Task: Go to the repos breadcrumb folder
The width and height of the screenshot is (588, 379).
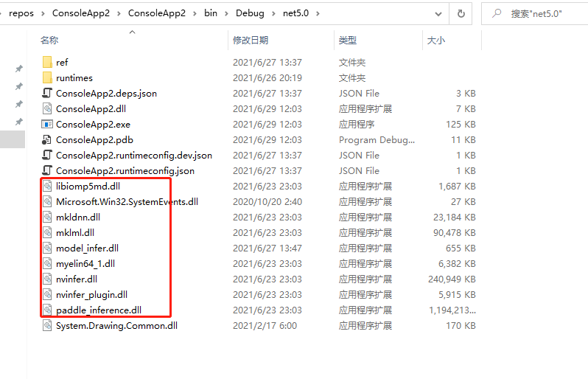Action: [21, 13]
